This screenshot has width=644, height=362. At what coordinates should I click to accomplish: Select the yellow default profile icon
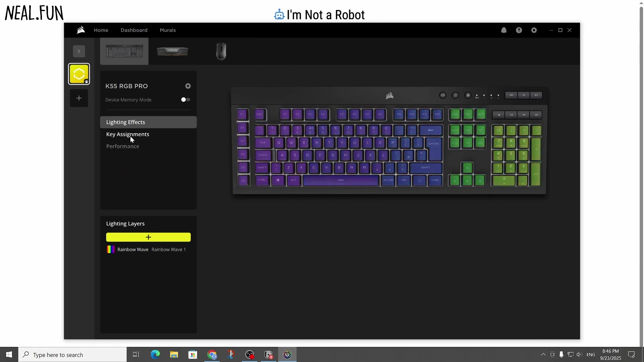[79, 74]
